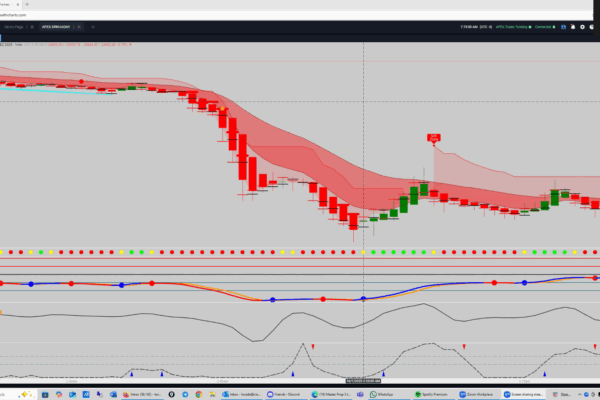Click the leftmost blue dot on oscillator line

[x=31, y=285]
